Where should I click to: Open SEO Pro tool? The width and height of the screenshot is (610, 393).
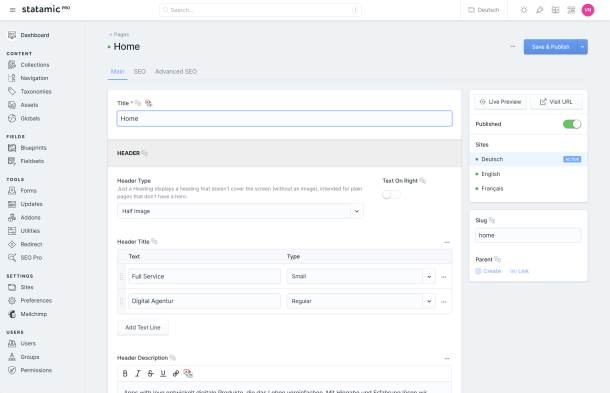(25, 258)
